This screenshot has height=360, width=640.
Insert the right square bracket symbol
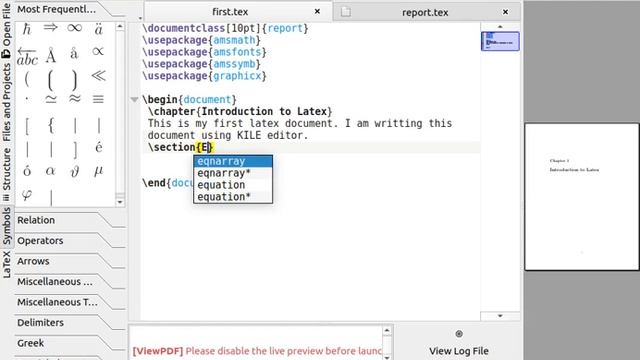coord(75,150)
